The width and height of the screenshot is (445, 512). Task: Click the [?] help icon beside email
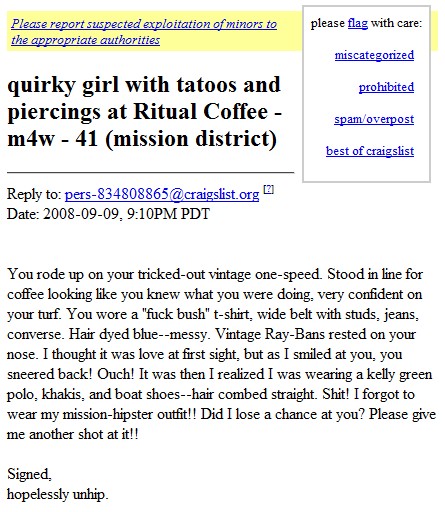268,190
